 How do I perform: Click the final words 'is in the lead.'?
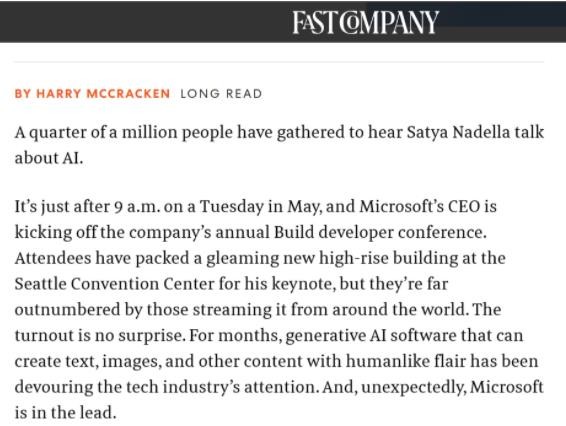point(65,413)
